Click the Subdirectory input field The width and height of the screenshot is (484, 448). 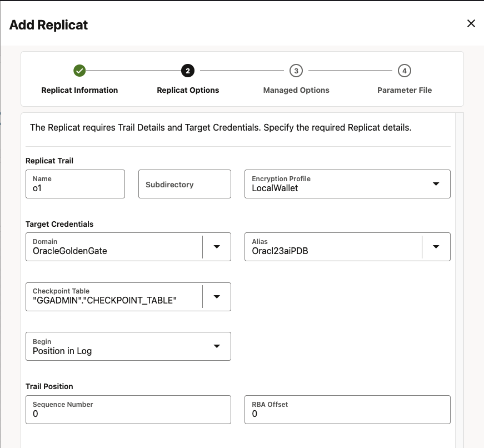tap(184, 184)
